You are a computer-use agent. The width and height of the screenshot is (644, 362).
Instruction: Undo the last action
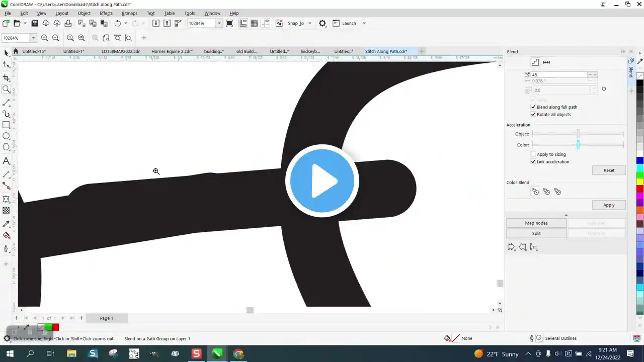tap(118, 23)
